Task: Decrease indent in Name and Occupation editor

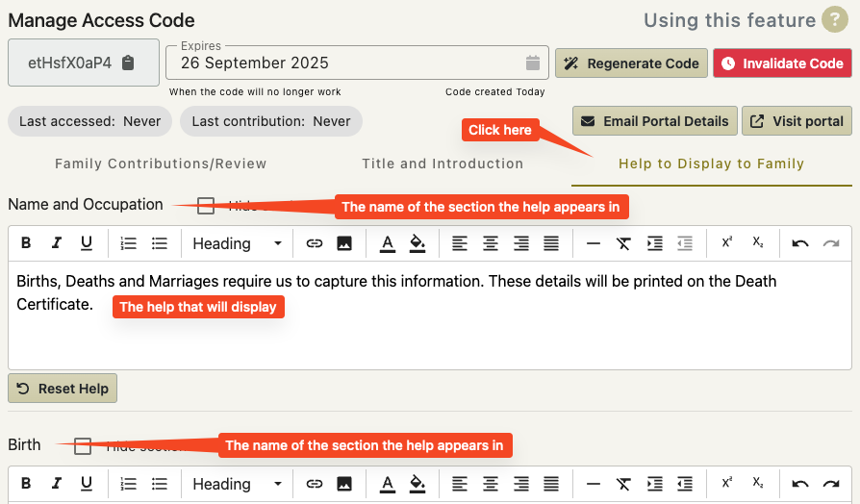Action: (x=685, y=243)
